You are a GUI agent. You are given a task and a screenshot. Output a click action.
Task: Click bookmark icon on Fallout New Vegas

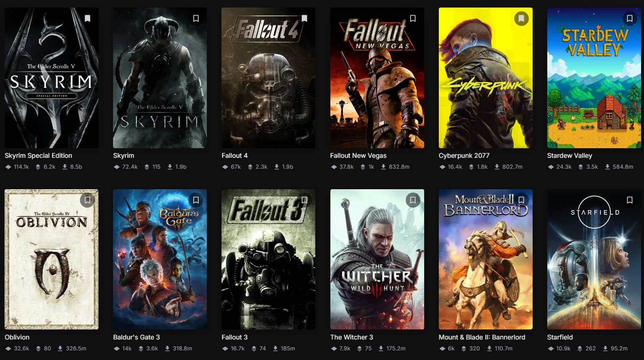click(413, 18)
